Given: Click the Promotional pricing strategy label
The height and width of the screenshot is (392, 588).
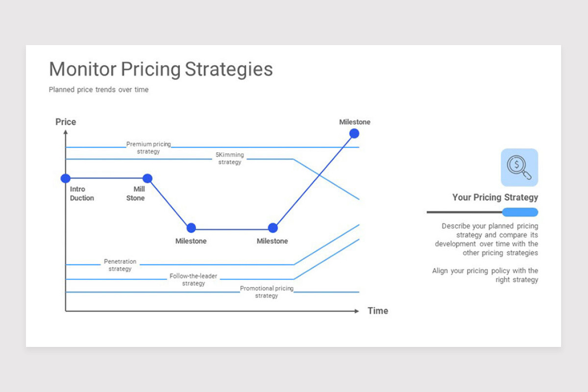Looking at the screenshot, I should click(x=267, y=292).
